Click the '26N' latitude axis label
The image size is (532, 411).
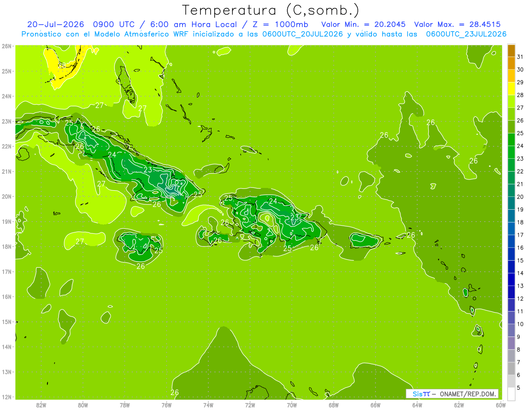pos(7,46)
